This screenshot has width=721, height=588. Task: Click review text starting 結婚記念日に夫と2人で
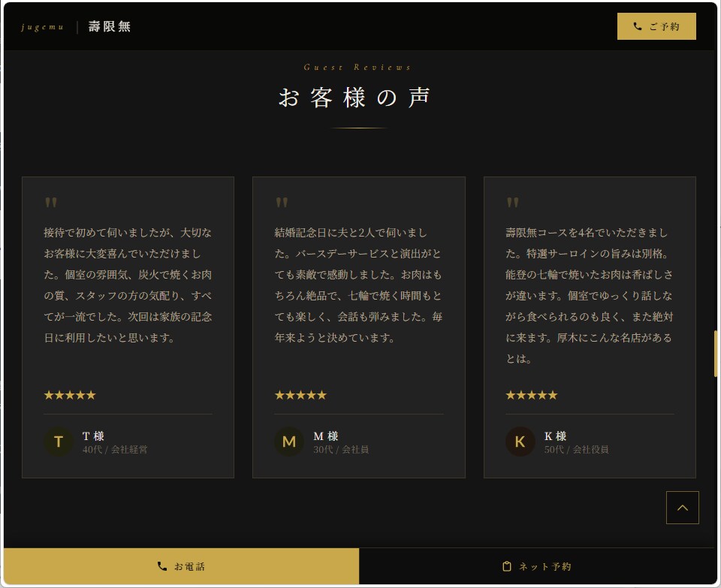(x=359, y=285)
